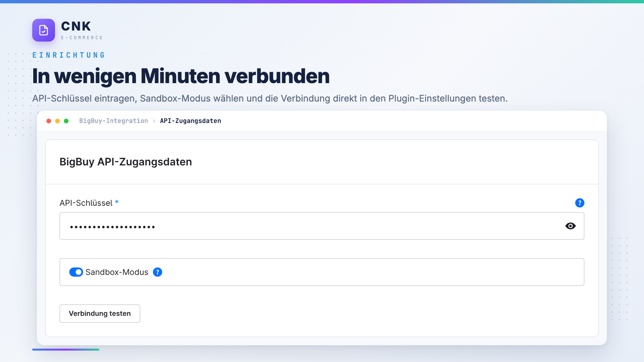Open the BigBuy-Integration breadcrumb
Viewport: 644px width, 362px height.
113,121
